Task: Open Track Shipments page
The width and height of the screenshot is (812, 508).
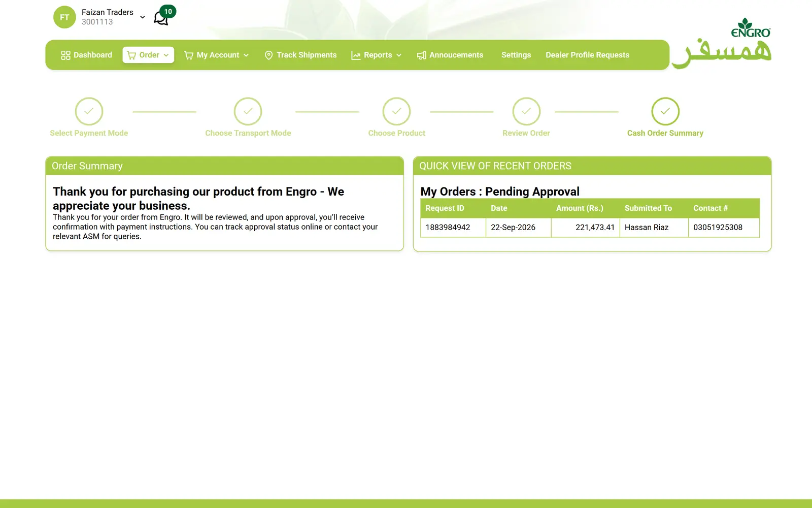Action: 300,55
